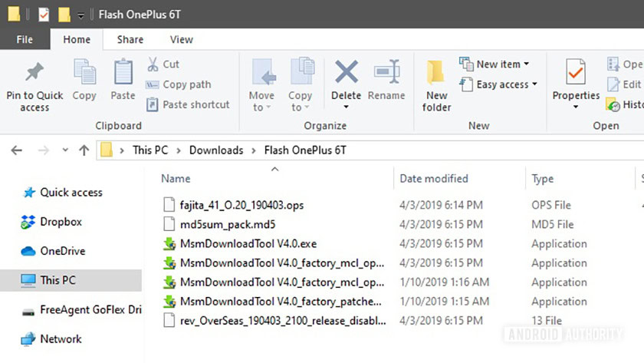644x363 pixels.
Task: Select This PC in navigation pane
Action: pyautogui.click(x=71, y=280)
